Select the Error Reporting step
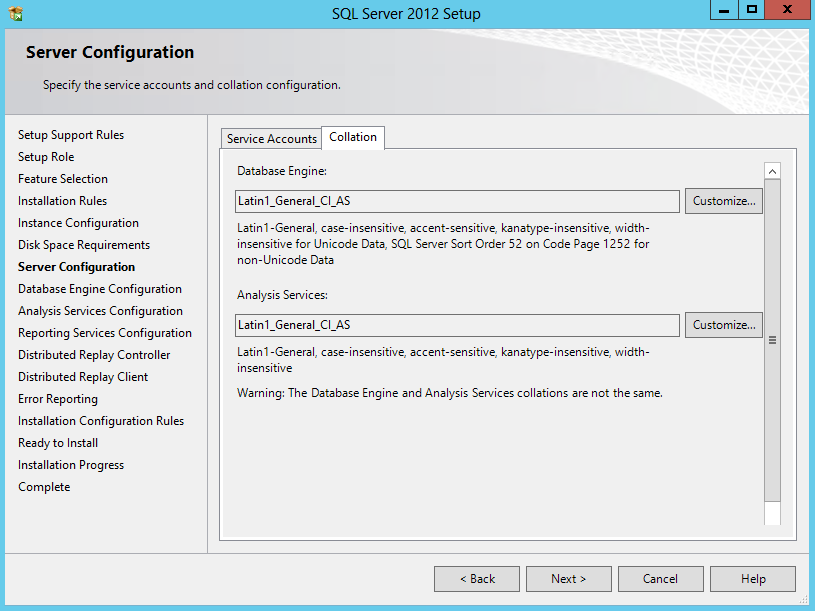Screen dimensions: 815x611 tap(58, 399)
